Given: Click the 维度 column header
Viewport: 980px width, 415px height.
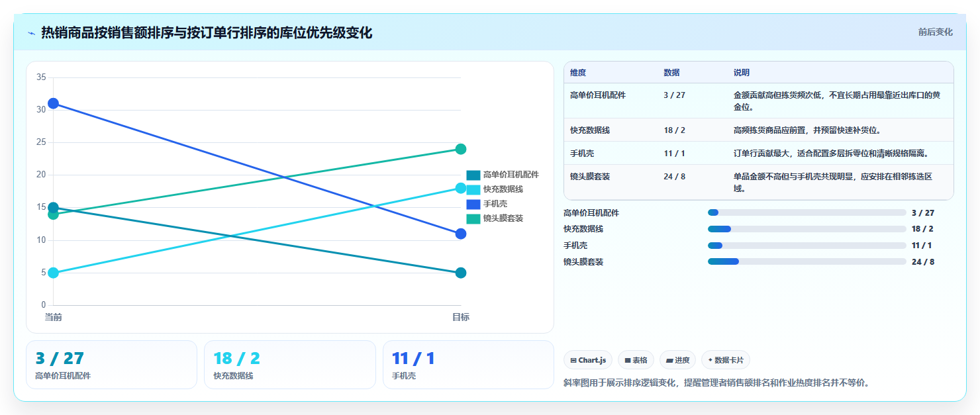Looking at the screenshot, I should tap(578, 73).
